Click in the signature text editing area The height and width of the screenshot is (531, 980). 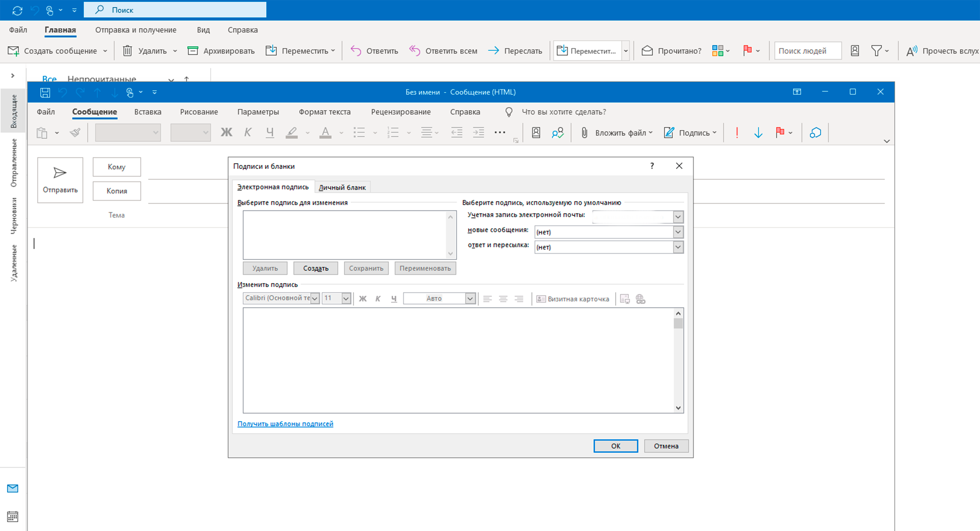[x=458, y=360]
